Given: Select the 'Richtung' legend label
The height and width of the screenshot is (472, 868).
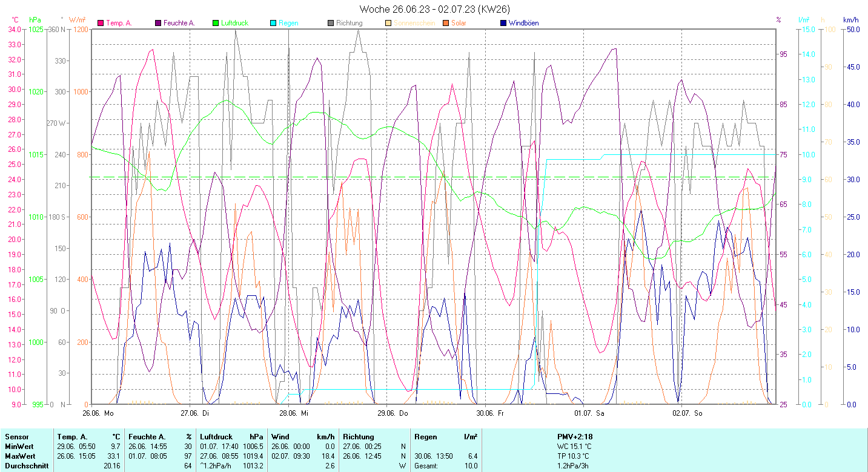Looking at the screenshot, I should click(350, 24).
